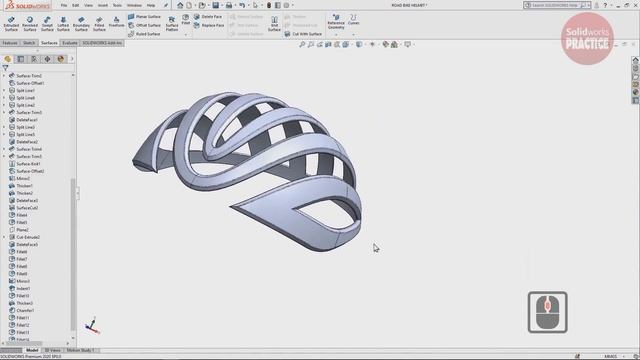Open the ConfigurationManager tab

click(x=34, y=59)
